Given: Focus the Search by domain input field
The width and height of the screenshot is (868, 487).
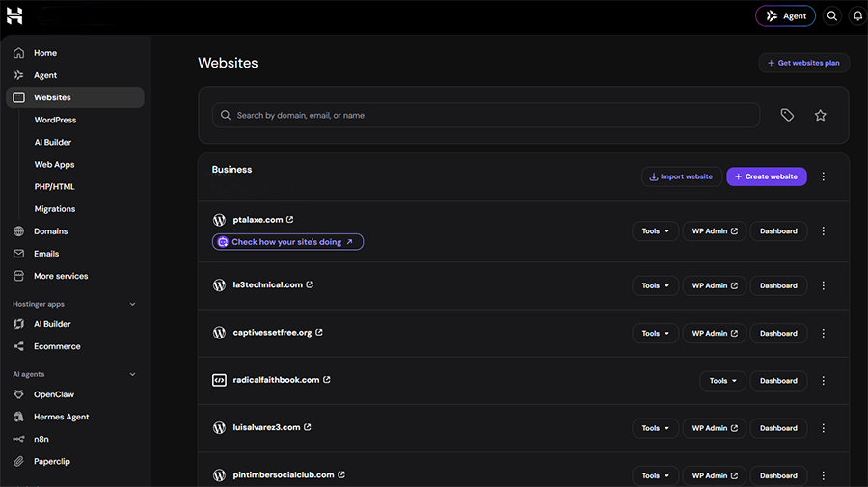Looking at the screenshot, I should 486,115.
